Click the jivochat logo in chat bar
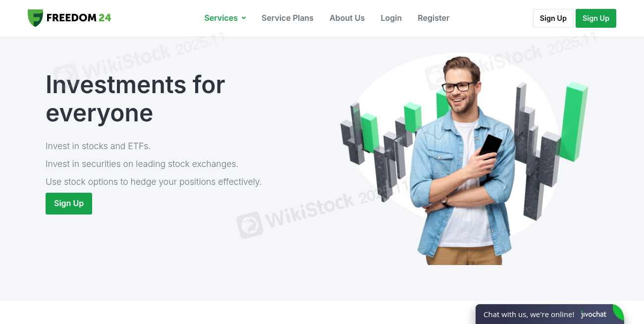This screenshot has height=324, width=644. pyautogui.click(x=593, y=314)
